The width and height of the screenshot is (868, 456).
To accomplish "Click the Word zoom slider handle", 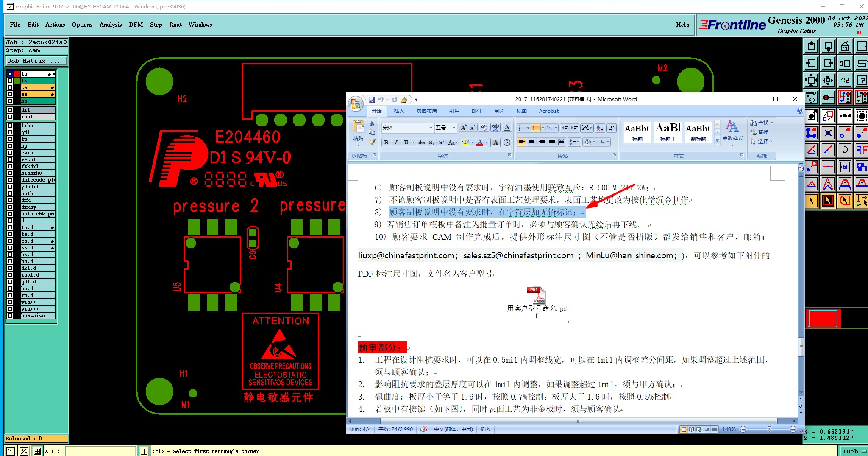I will coord(769,429).
